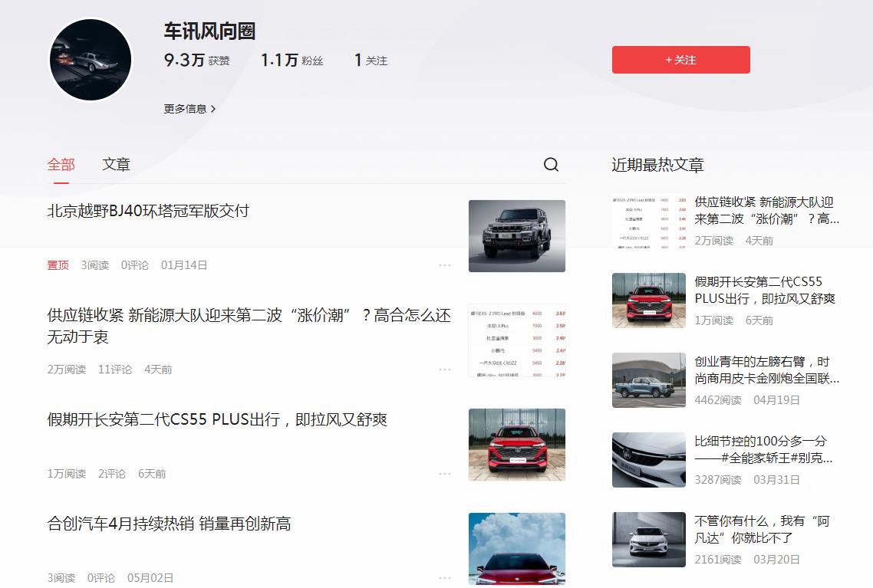Image resolution: width=873 pixels, height=588 pixels.
Task: Click the 合创汽车 red car thumbnail
Action: pos(517,548)
